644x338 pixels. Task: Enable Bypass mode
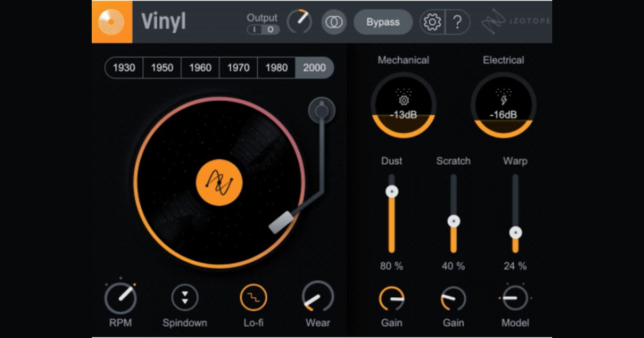[383, 22]
